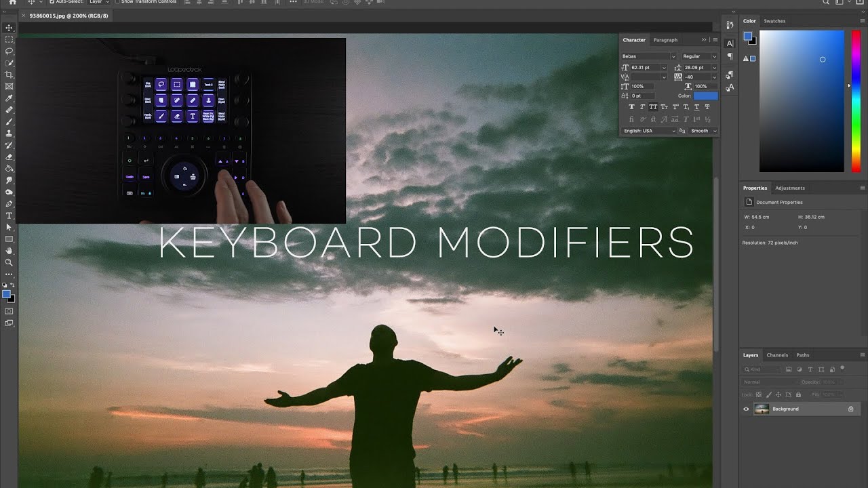Select the Crop tool

9,75
